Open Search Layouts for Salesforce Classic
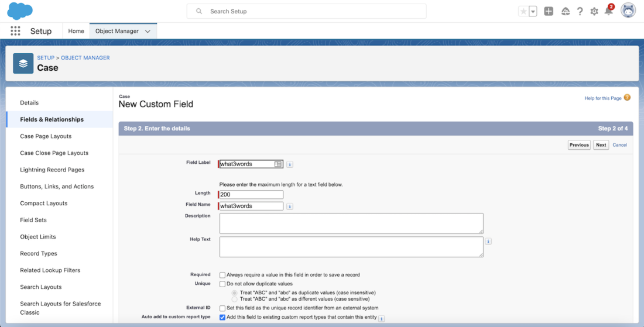Viewport: 644px width, 327px height. 60,308
